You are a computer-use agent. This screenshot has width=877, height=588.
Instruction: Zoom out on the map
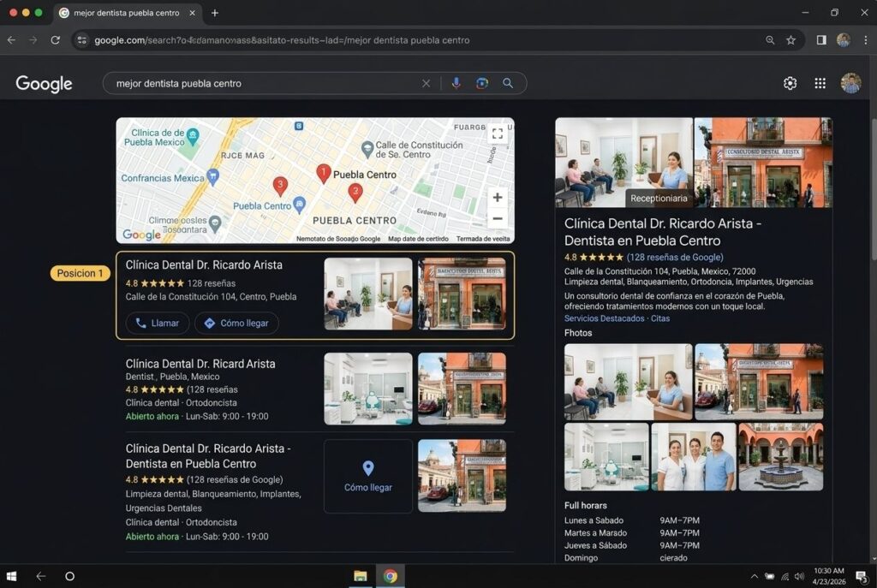click(x=497, y=219)
